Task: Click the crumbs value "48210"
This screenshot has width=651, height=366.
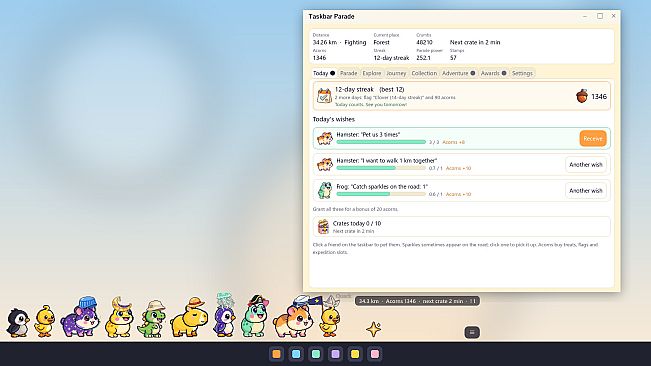Action: pos(424,42)
